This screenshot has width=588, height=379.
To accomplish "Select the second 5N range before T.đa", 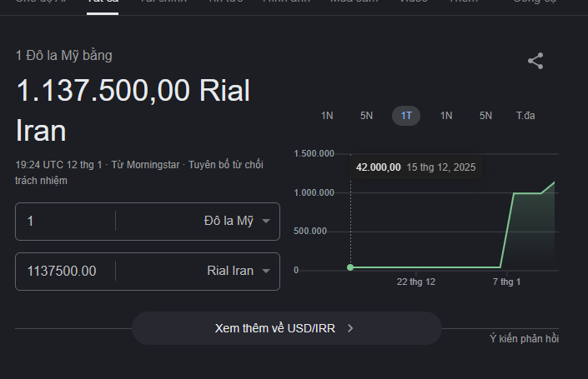I will pos(485,116).
